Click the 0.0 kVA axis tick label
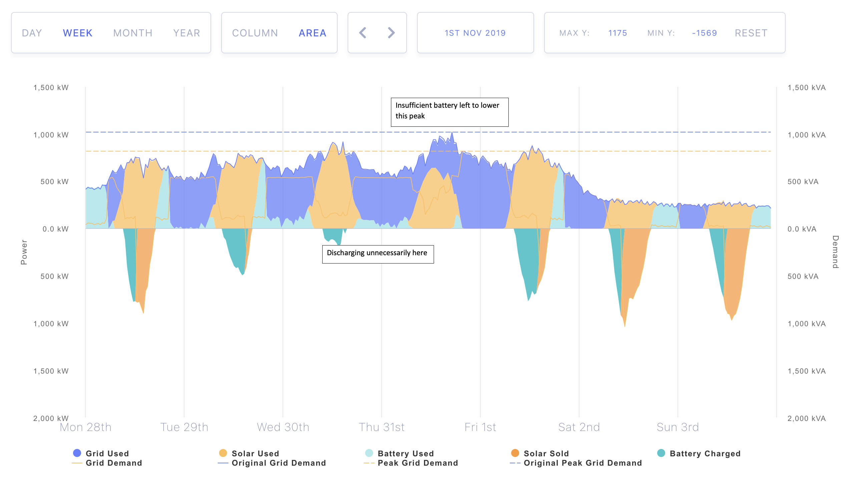 [802, 229]
